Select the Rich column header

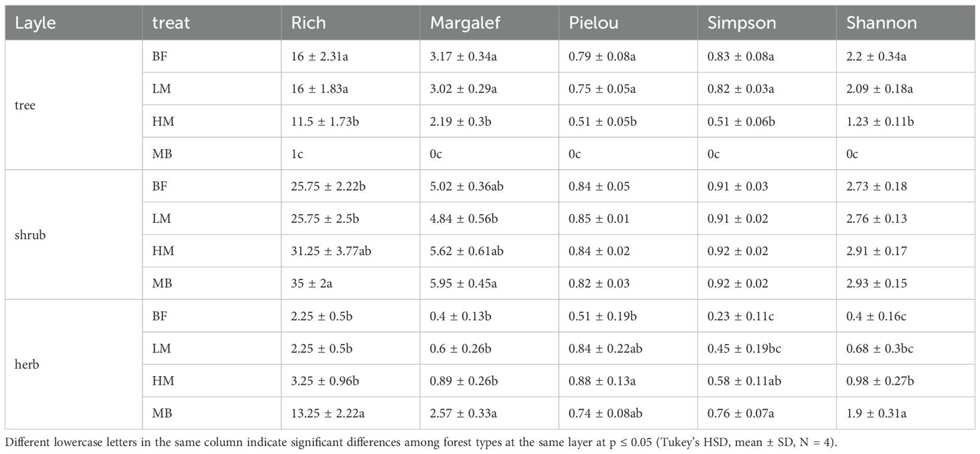tap(309, 23)
